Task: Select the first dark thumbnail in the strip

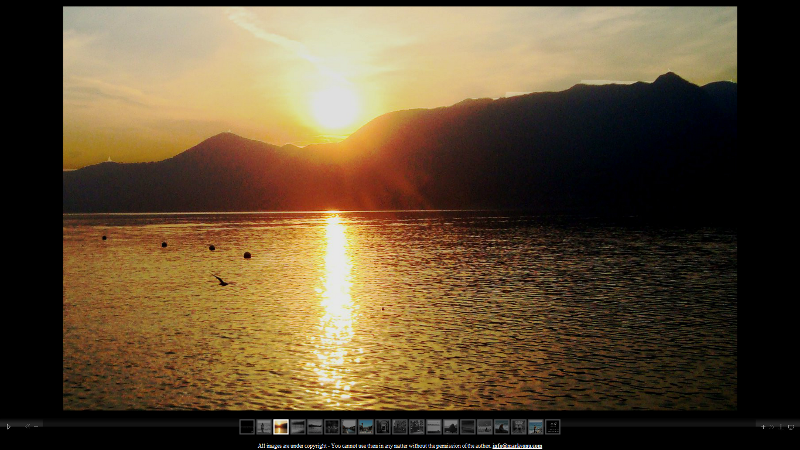Action: (x=247, y=427)
